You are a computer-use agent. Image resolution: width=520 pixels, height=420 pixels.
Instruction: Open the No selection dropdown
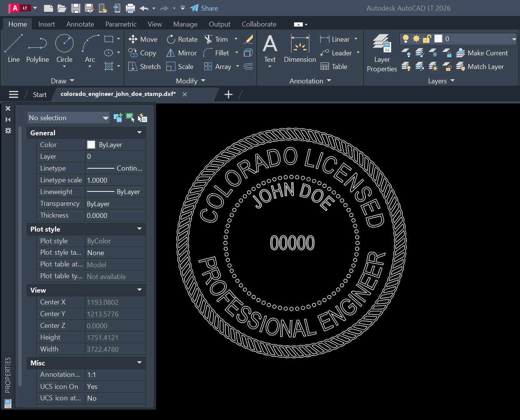pos(69,118)
